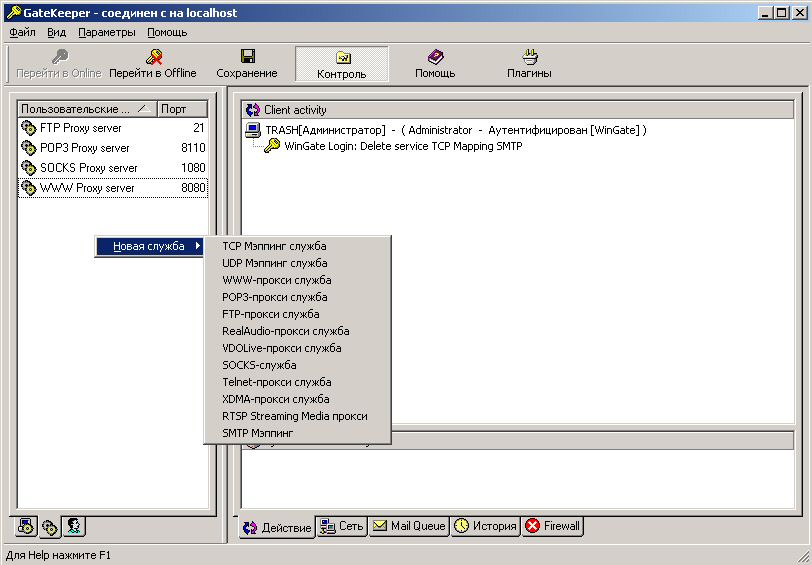
Task: Open the Плагины plug icon
Action: tap(529, 56)
